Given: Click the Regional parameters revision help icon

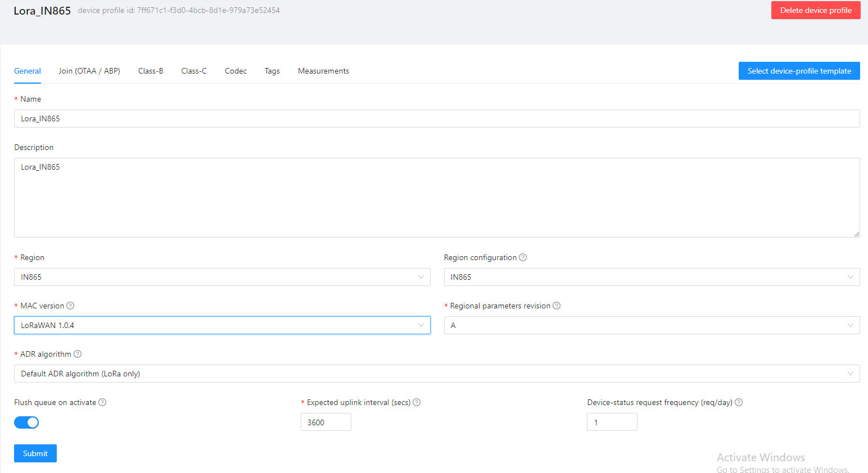Looking at the screenshot, I should tap(557, 306).
